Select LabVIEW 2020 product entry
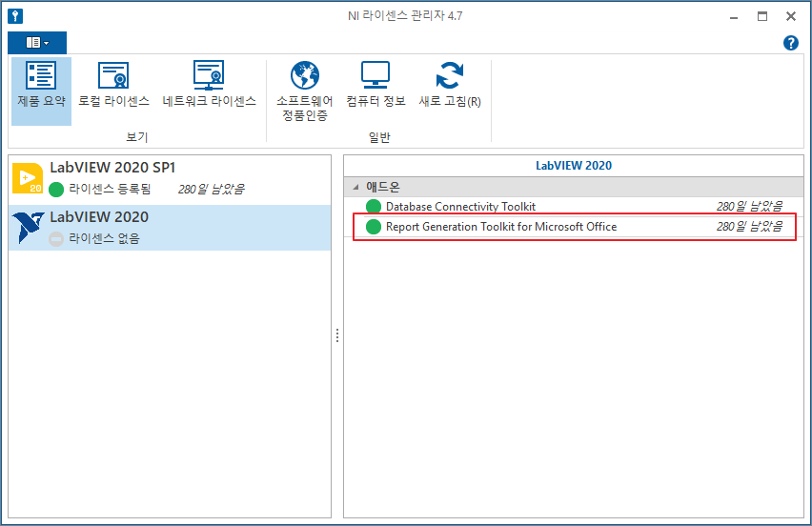812x526 pixels. (x=170, y=228)
